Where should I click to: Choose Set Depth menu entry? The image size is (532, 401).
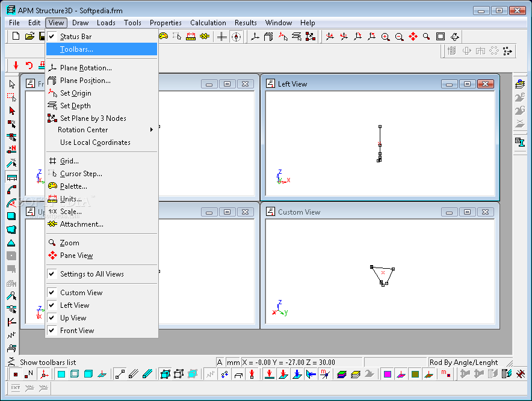pyautogui.click(x=102, y=106)
